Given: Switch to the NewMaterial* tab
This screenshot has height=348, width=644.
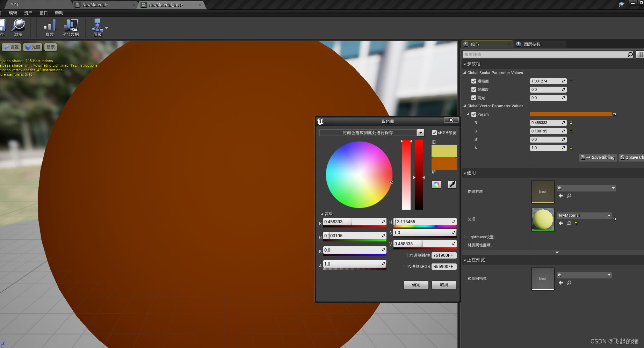Looking at the screenshot, I should [x=105, y=5].
